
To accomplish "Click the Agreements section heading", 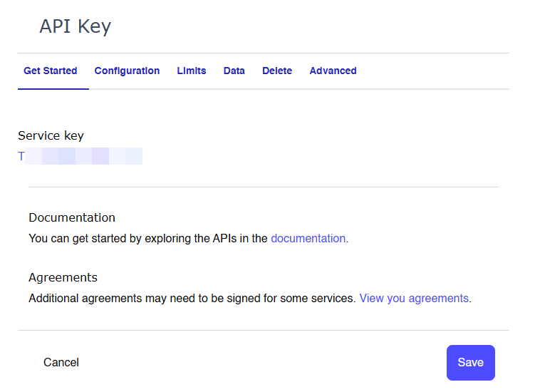I will click(x=63, y=277).
